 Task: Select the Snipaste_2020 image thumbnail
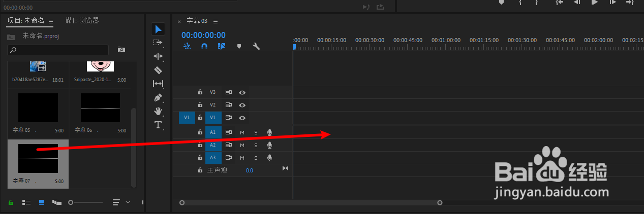(x=101, y=66)
